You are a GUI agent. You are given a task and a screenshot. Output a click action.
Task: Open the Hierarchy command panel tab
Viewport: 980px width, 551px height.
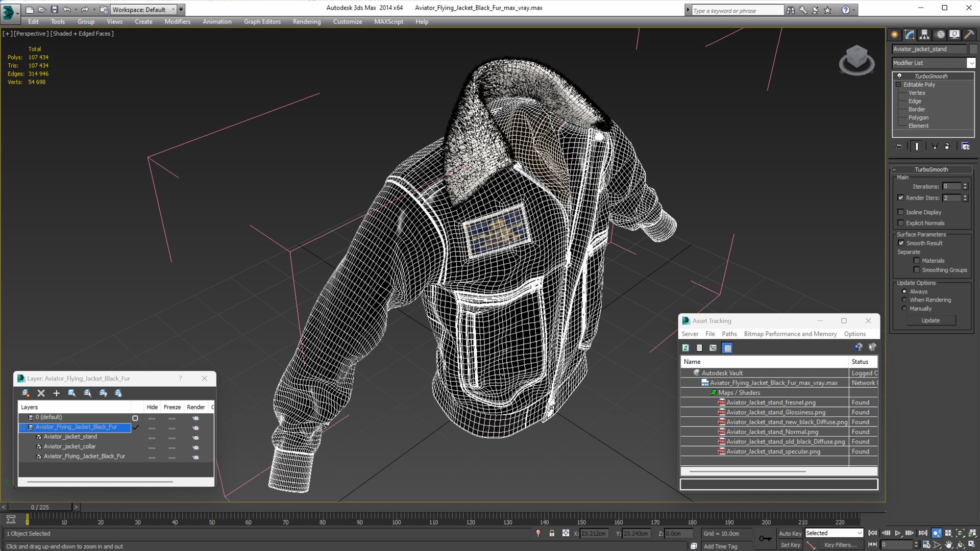(x=924, y=34)
